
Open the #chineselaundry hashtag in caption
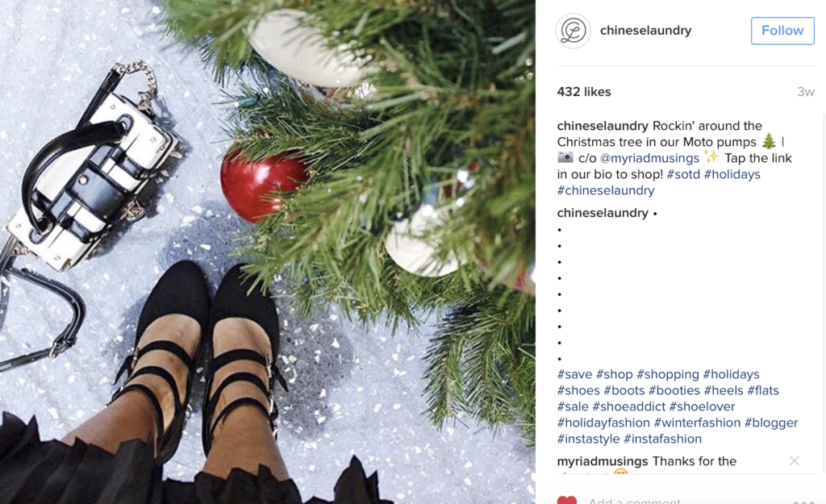[606, 190]
